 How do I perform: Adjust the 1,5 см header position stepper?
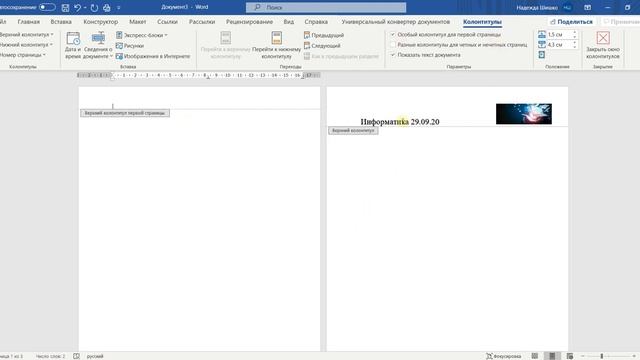click(575, 35)
